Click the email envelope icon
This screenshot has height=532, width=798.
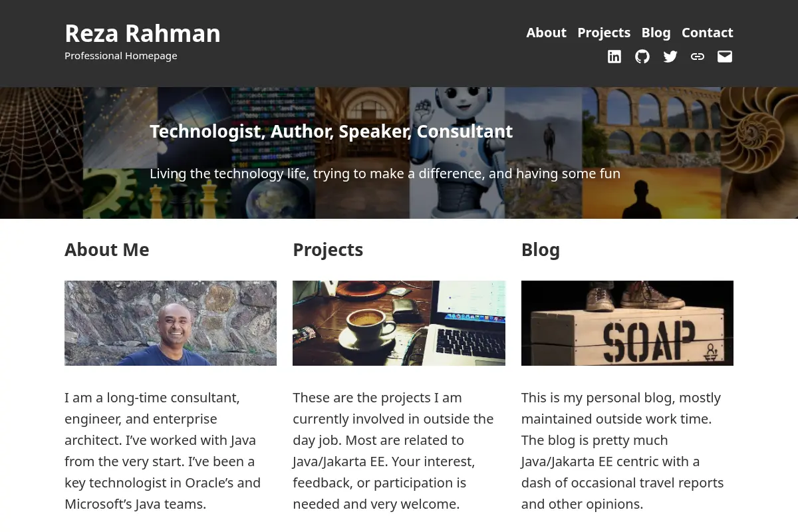pos(725,57)
